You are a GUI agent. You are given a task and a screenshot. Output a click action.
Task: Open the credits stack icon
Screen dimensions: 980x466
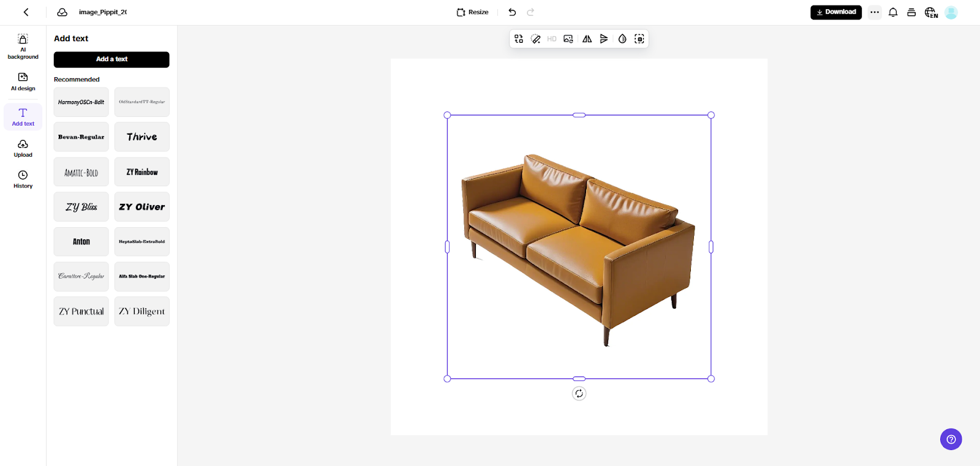911,12
